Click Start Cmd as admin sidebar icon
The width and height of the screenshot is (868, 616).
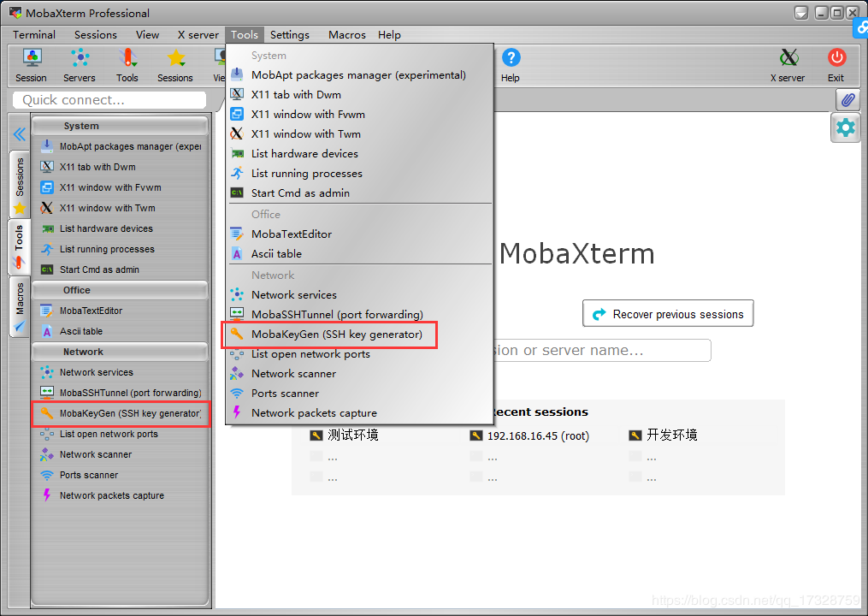tap(47, 269)
